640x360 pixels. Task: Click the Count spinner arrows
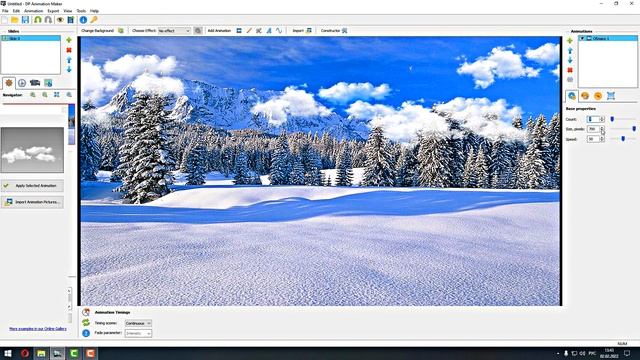[602, 119]
